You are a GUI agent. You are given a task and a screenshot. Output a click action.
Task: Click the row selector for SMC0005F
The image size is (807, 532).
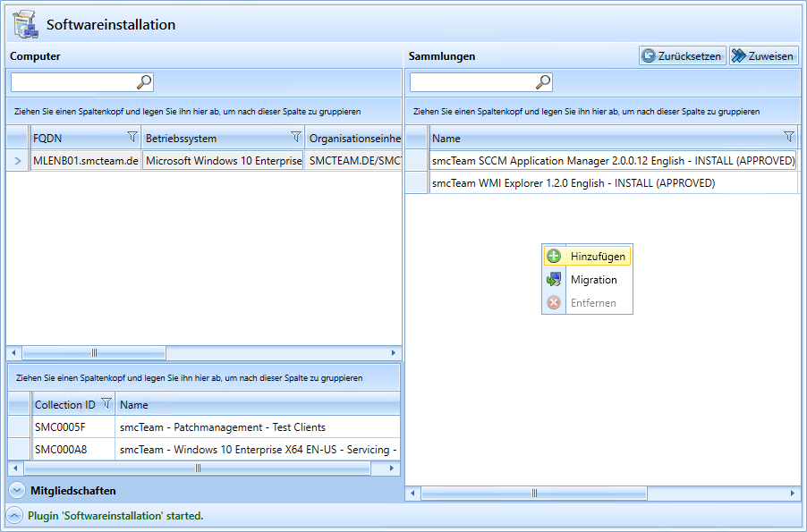pos(19,427)
